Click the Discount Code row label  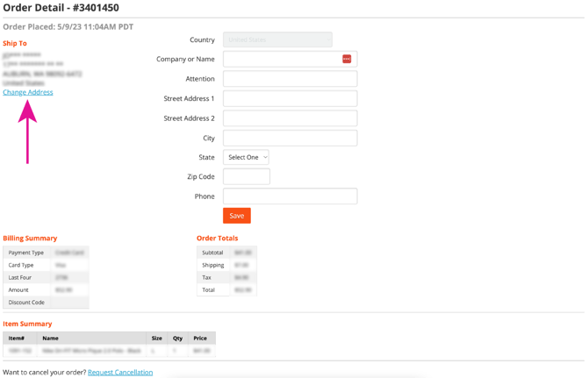coord(26,302)
